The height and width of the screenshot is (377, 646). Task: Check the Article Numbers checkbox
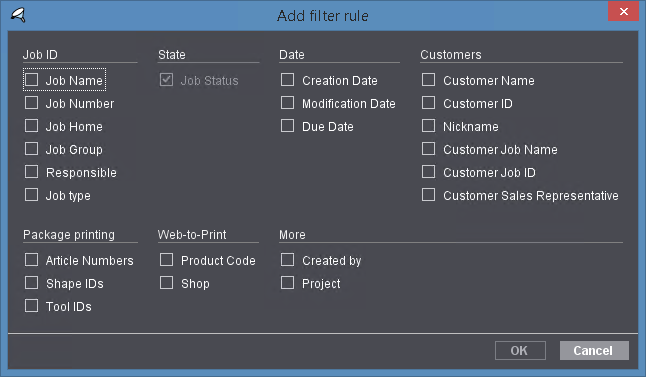(32, 260)
